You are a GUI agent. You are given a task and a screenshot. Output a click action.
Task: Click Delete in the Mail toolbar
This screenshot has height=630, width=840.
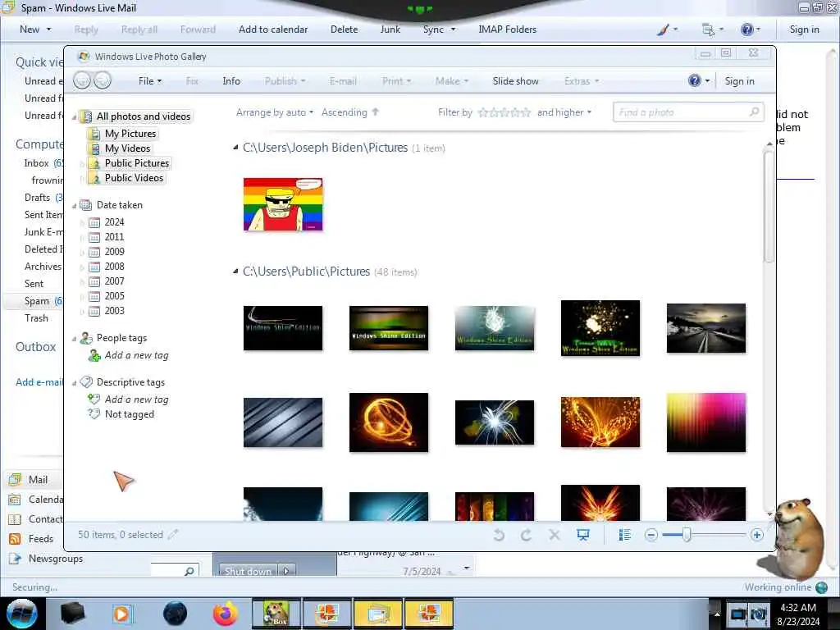(344, 30)
